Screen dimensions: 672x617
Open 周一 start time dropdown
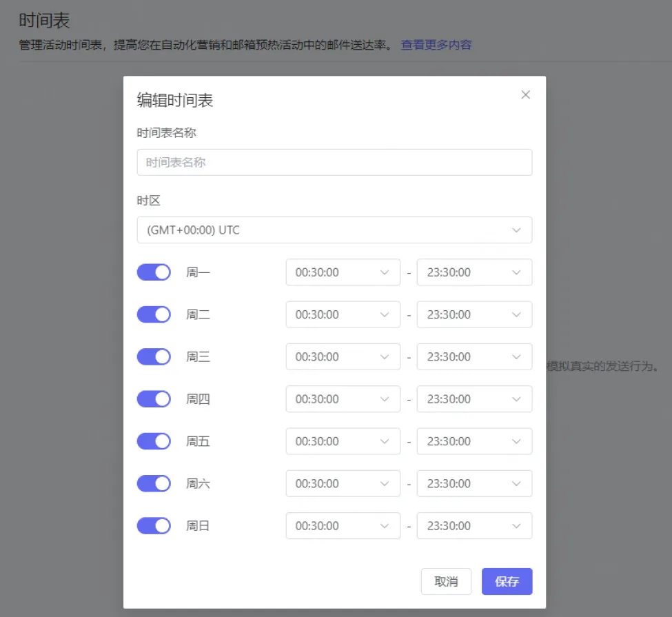[343, 272]
